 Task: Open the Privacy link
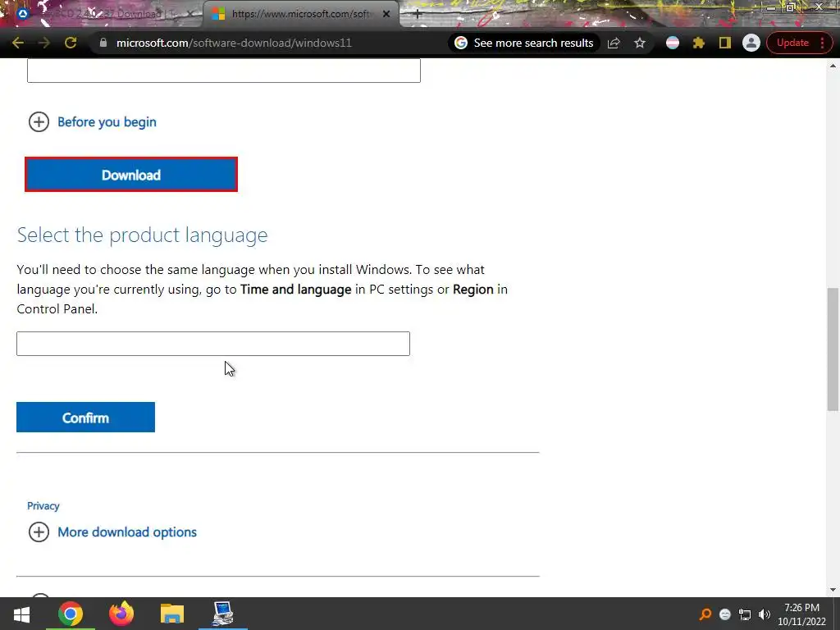click(x=43, y=505)
